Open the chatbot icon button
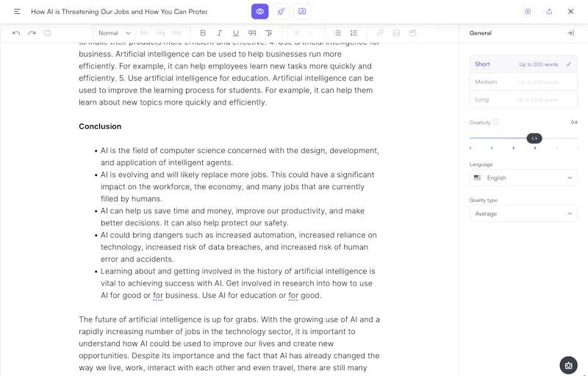The height and width of the screenshot is (376, 588). pyautogui.click(x=568, y=365)
